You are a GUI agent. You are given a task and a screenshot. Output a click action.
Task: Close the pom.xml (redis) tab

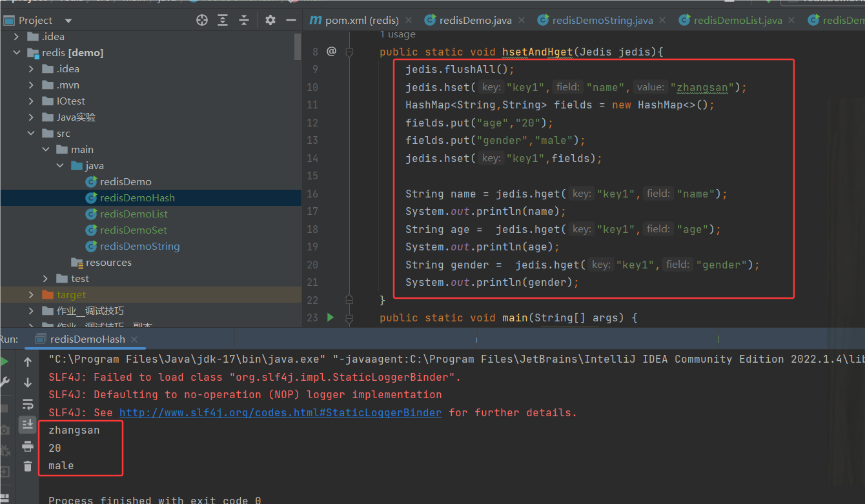point(409,20)
